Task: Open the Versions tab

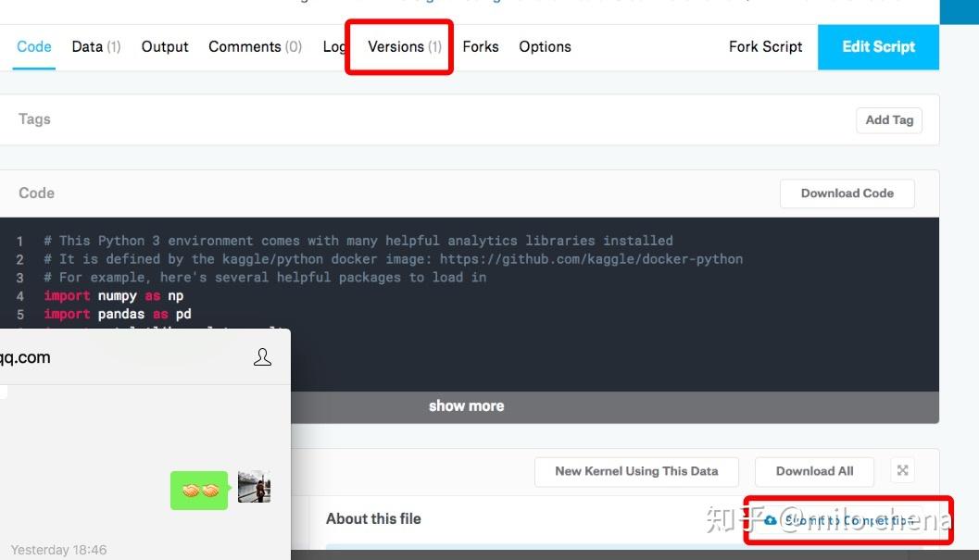Action: pyautogui.click(x=404, y=46)
